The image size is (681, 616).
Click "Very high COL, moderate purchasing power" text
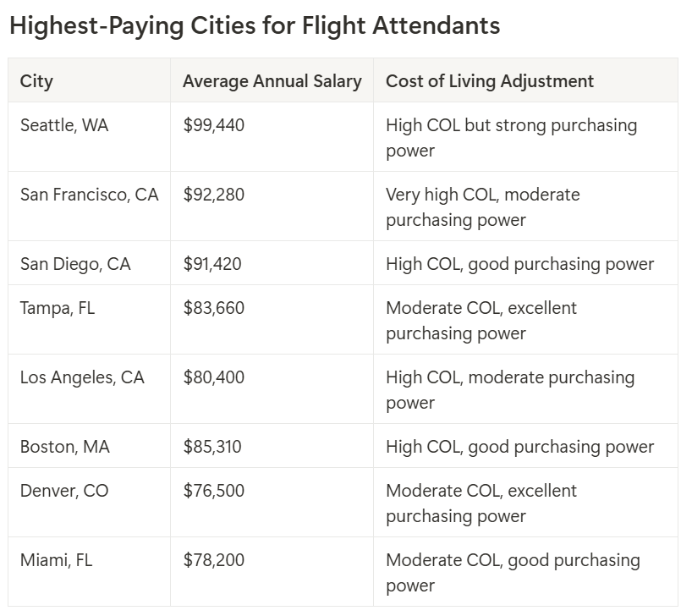[x=482, y=207]
